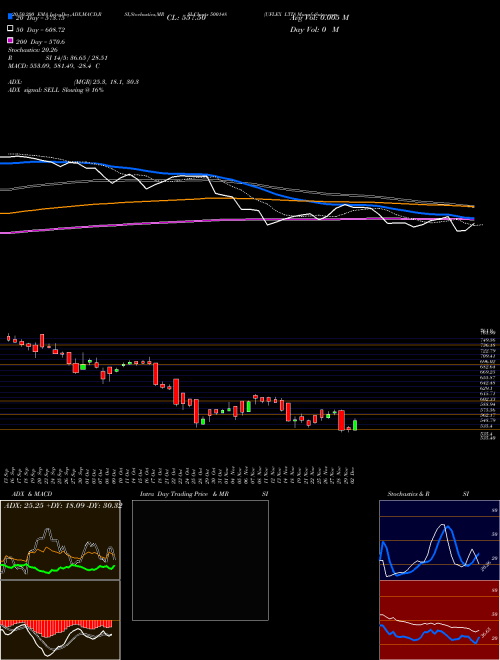The width and height of the screenshot is (500, 660).
Task: Click the 'ADX & MACD' panel title
Action: [32, 494]
